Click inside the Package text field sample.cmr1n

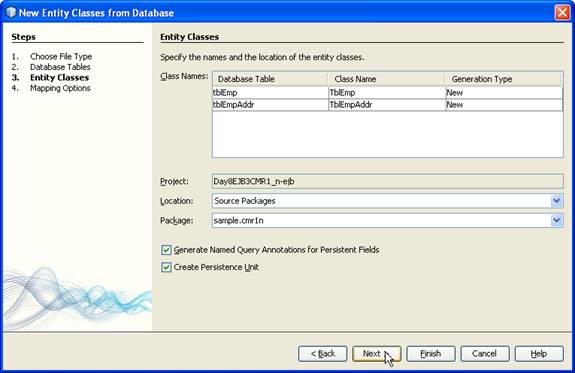[x=381, y=220]
